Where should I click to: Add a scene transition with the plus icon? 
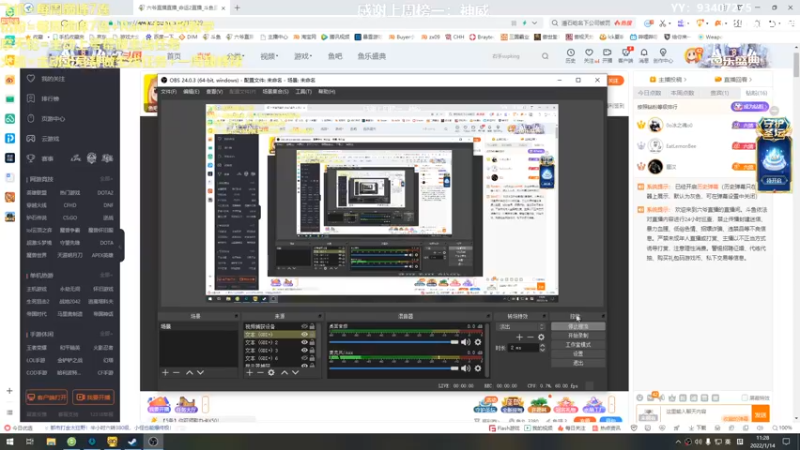pos(519,337)
